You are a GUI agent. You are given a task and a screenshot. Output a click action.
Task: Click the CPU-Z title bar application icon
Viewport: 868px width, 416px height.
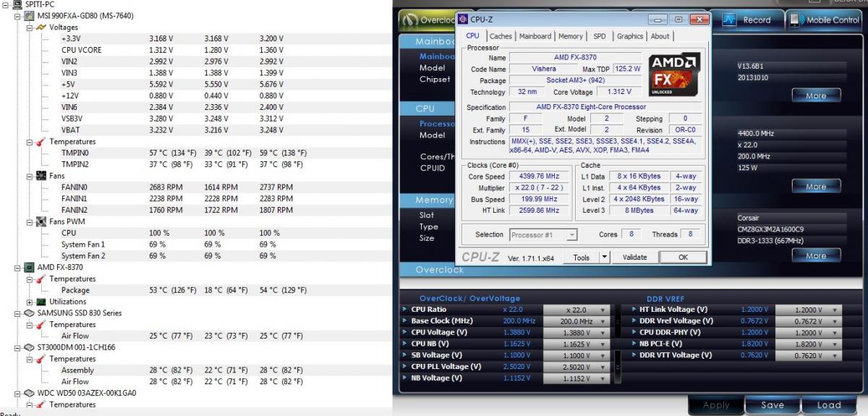[464, 19]
